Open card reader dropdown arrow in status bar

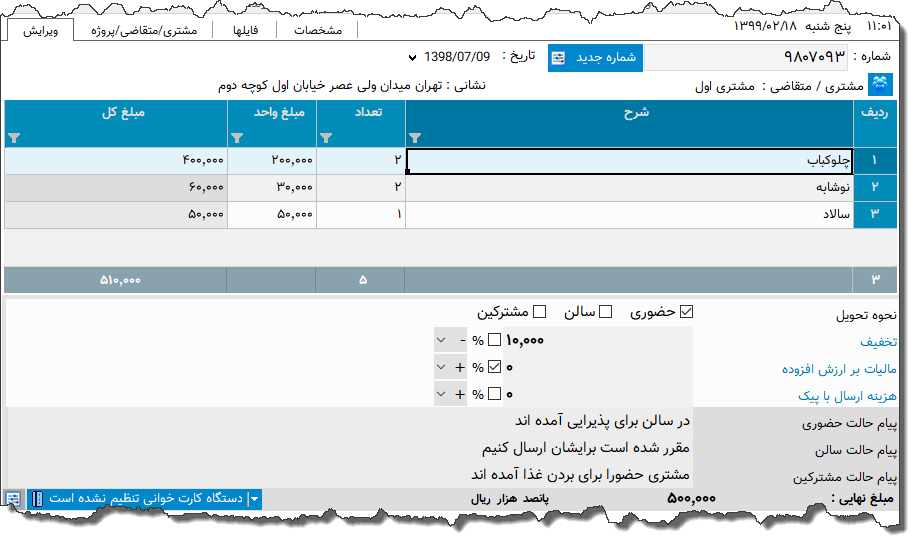pos(254,499)
